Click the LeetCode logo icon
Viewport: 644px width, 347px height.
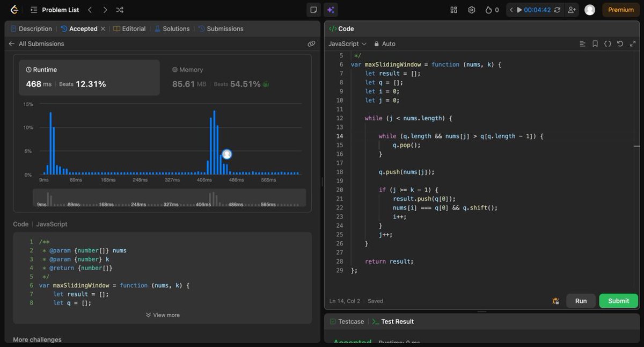[14, 10]
